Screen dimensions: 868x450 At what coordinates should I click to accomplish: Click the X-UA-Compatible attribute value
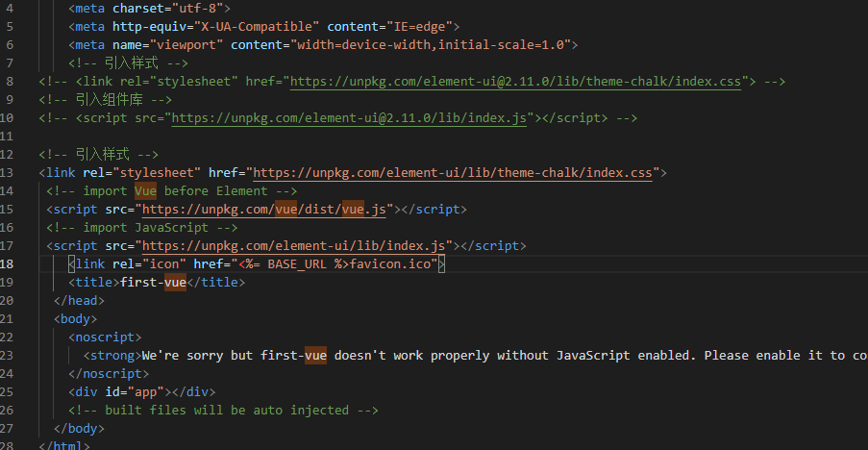click(x=257, y=27)
